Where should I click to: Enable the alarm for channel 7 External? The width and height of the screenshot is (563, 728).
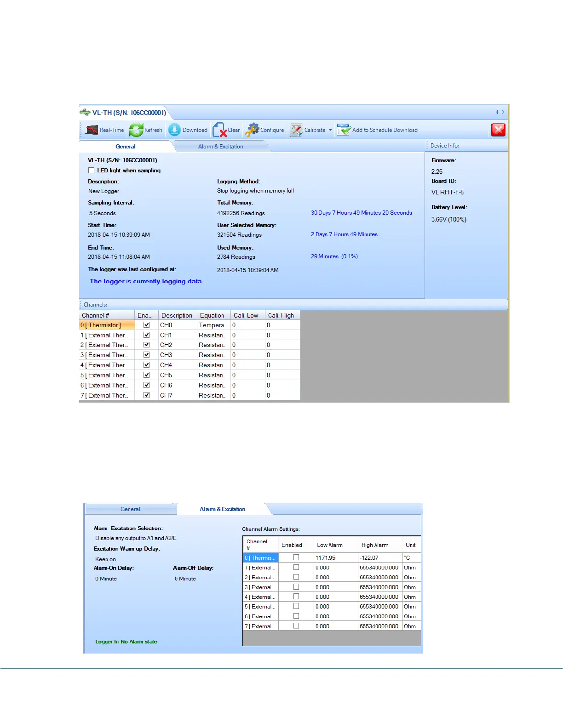pos(296,626)
